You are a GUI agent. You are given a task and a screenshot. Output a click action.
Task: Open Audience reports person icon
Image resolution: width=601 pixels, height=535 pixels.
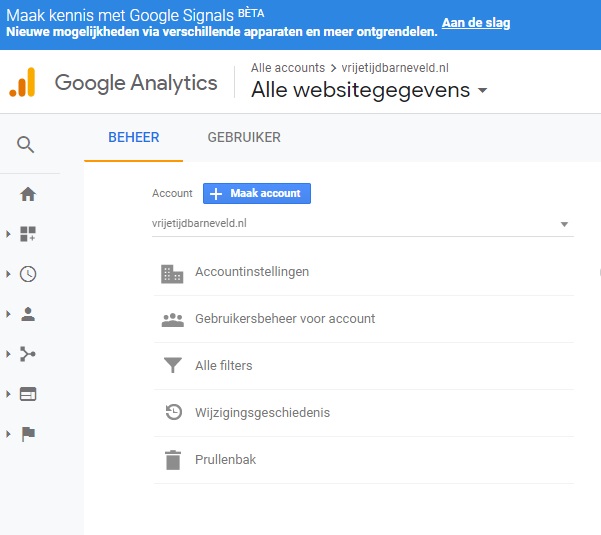point(28,314)
